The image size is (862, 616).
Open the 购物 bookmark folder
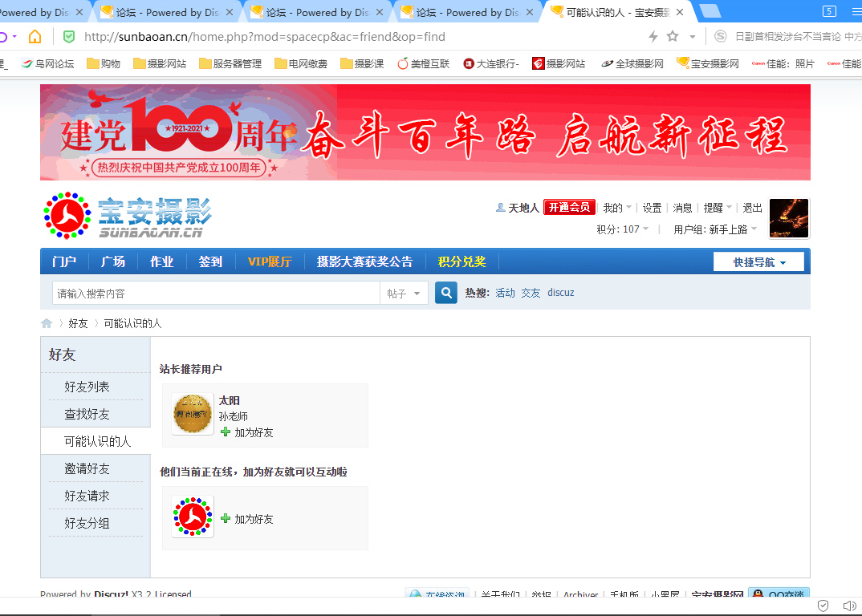pos(104,63)
